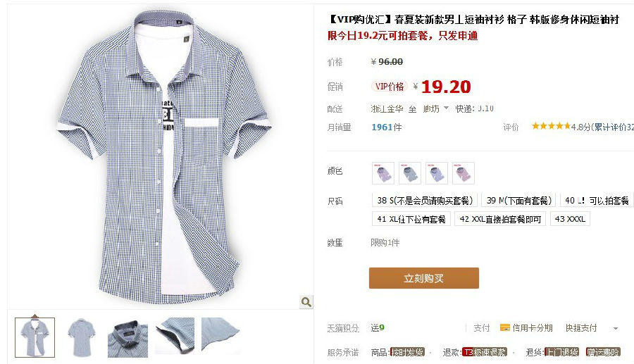Click the credit card installment icon

(504, 327)
